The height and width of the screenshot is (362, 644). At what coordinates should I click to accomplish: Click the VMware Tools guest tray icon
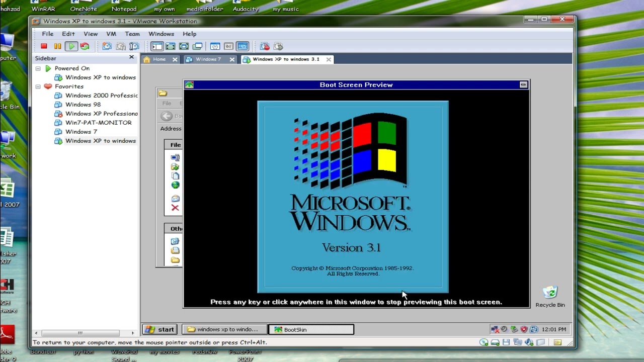pyautogui.click(x=534, y=329)
